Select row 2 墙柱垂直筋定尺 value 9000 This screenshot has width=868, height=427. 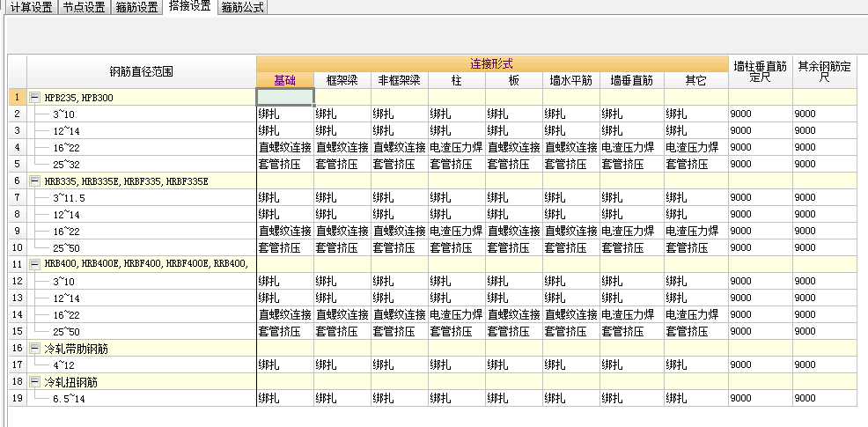click(x=760, y=114)
